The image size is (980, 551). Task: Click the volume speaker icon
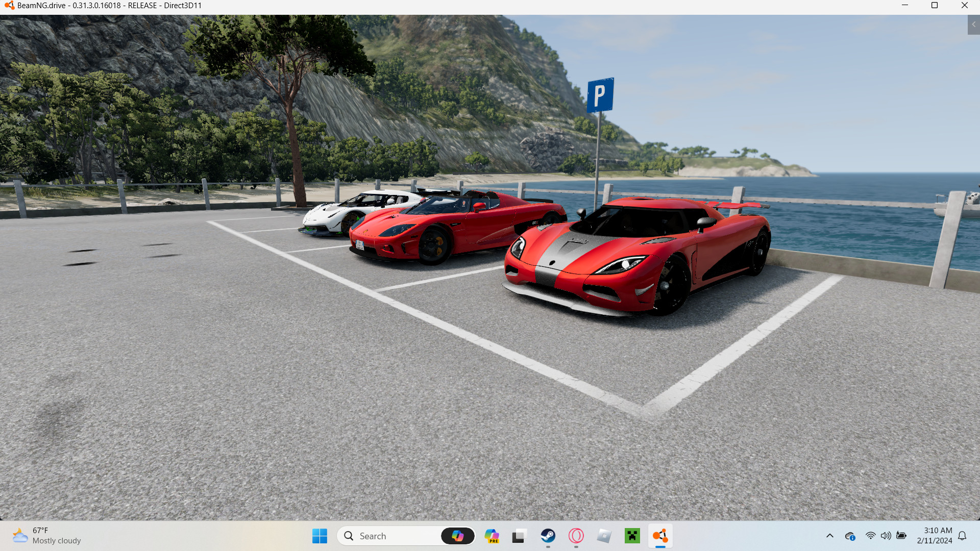(886, 536)
